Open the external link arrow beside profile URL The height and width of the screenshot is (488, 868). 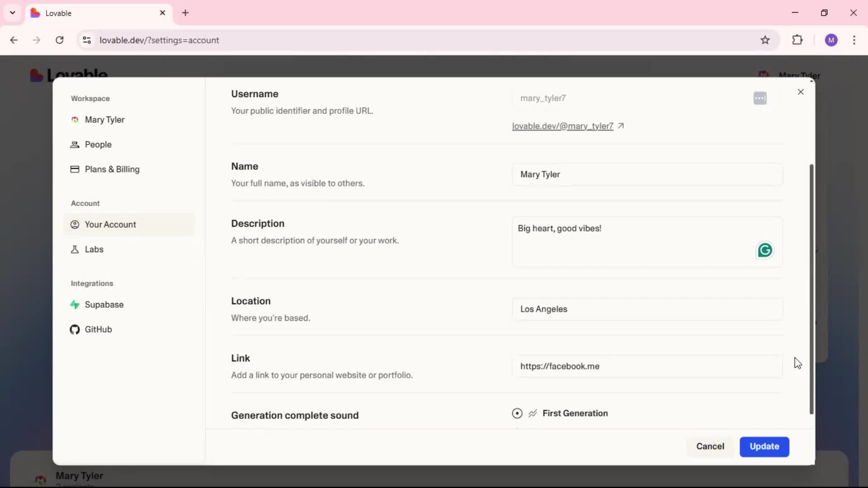pos(621,126)
